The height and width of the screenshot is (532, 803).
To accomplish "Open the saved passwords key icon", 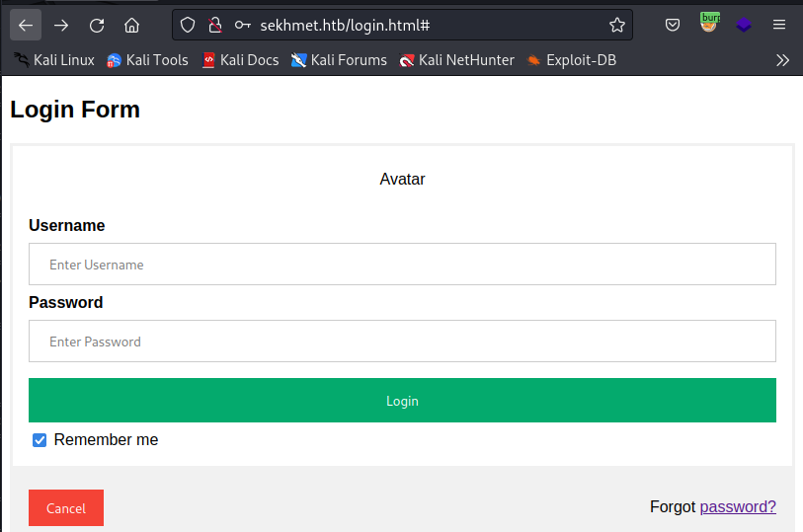I will pos(242,25).
